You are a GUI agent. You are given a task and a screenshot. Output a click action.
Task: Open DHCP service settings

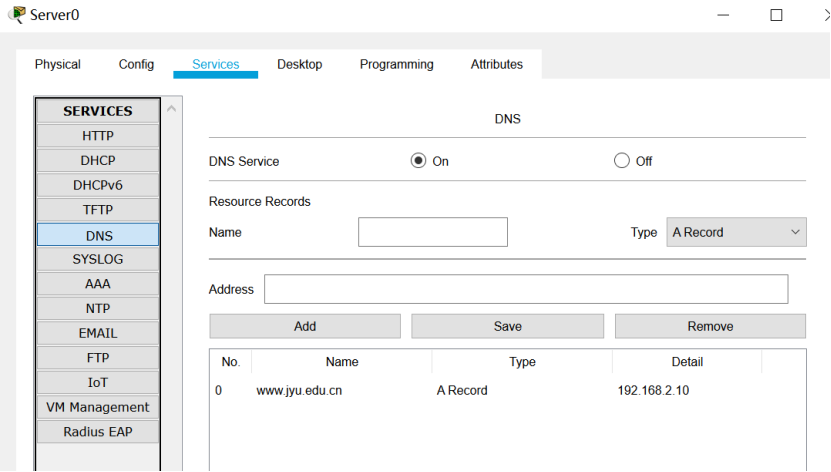[x=98, y=160]
